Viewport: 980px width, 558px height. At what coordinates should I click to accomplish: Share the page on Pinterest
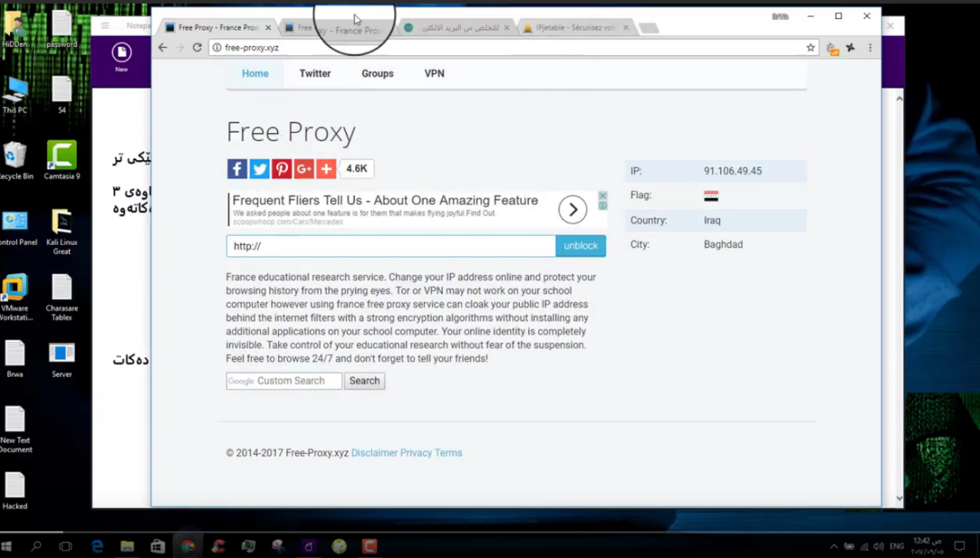coord(282,169)
